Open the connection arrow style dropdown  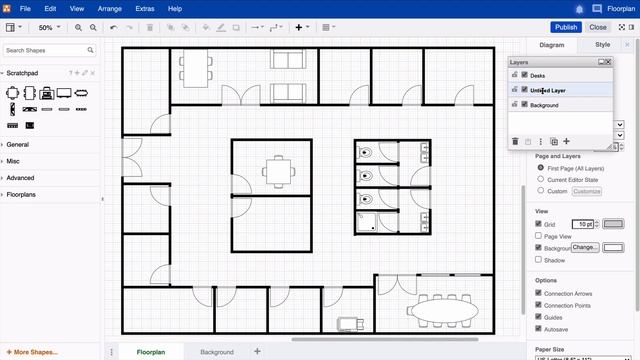click(x=257, y=27)
